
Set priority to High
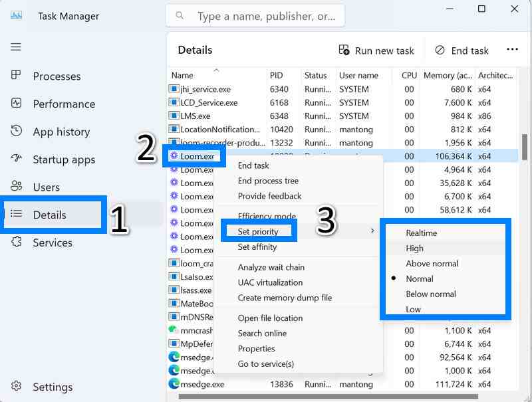click(x=414, y=249)
